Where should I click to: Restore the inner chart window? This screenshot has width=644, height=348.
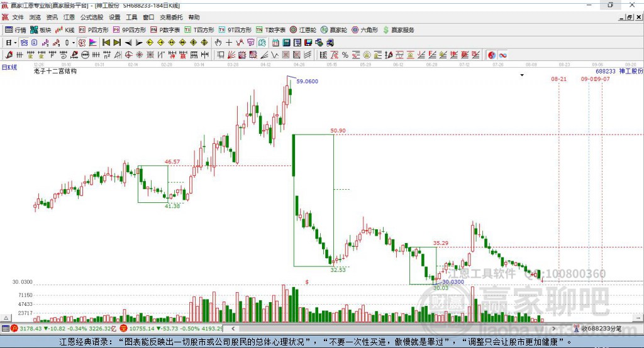630,17
